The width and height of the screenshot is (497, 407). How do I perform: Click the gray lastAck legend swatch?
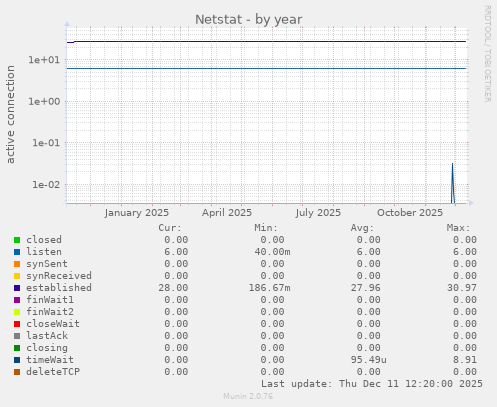click(17, 336)
